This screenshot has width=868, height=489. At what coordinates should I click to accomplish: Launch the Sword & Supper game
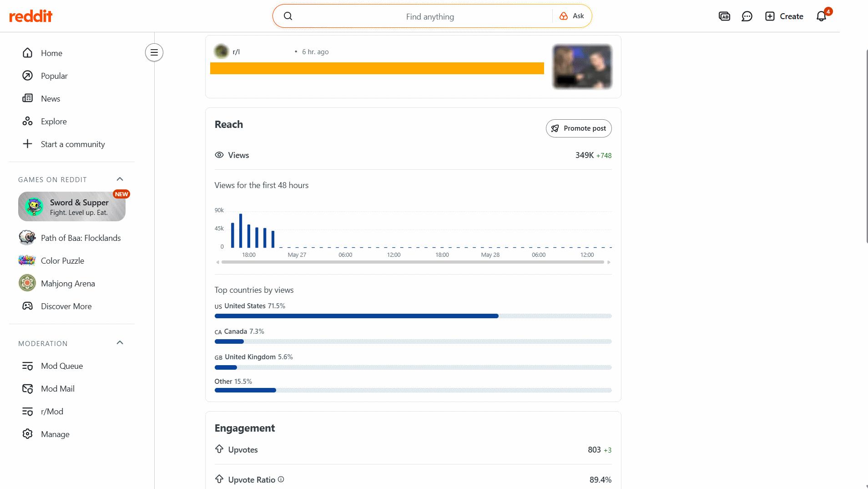coord(72,207)
